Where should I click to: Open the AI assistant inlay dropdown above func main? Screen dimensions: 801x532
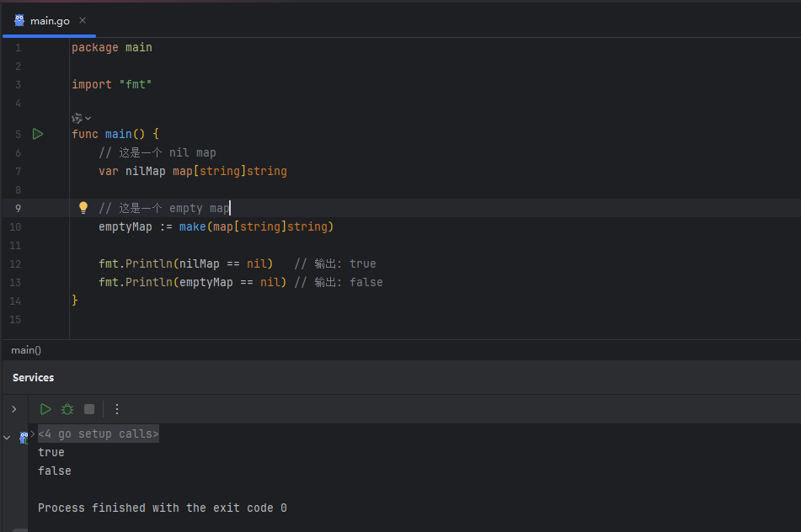pos(82,118)
